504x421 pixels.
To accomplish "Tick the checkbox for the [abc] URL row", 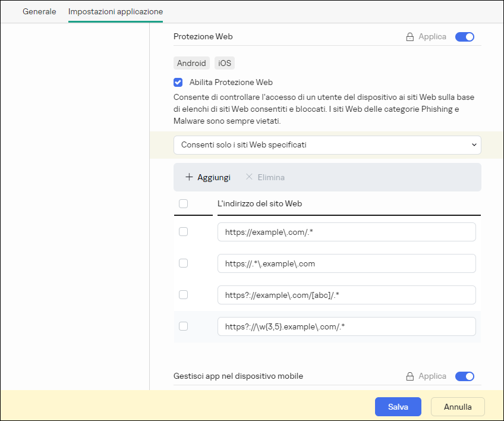I will [184, 295].
